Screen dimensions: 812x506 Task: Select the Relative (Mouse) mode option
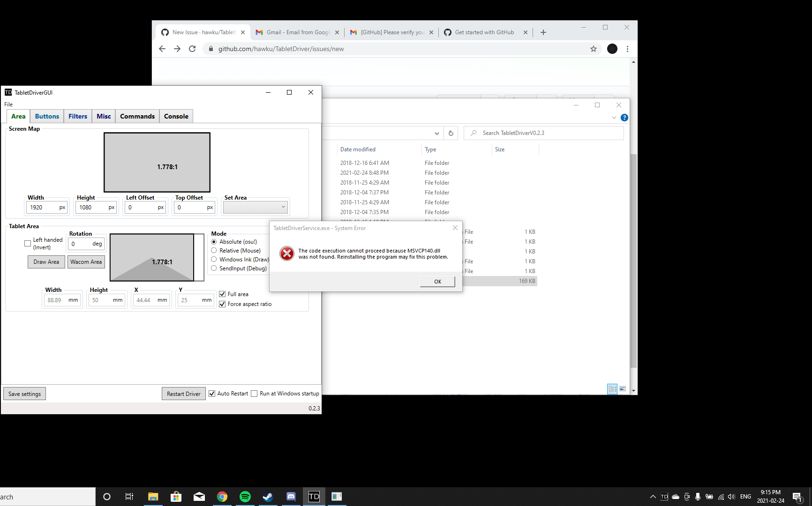pyautogui.click(x=214, y=250)
